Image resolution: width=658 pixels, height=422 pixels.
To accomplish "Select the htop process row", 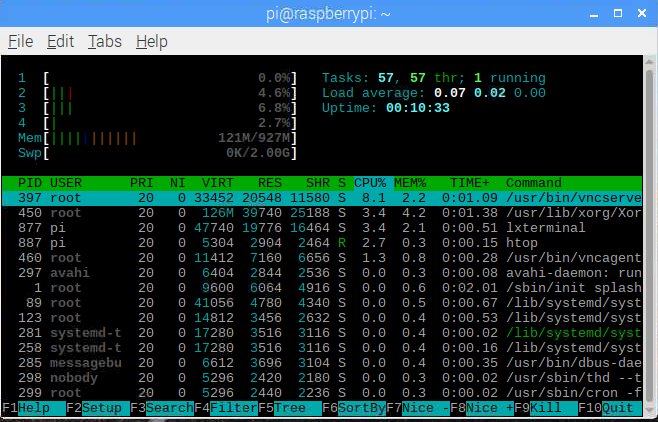I will (322, 243).
